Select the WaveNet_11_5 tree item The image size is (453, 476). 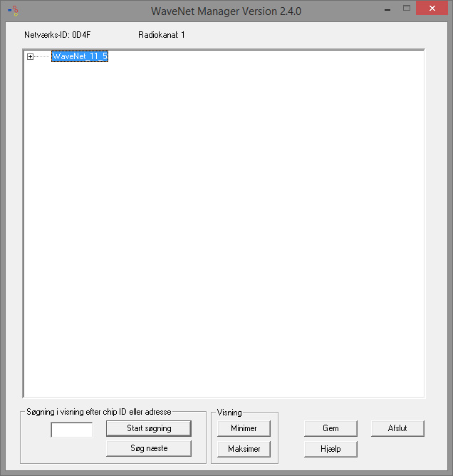(x=80, y=57)
